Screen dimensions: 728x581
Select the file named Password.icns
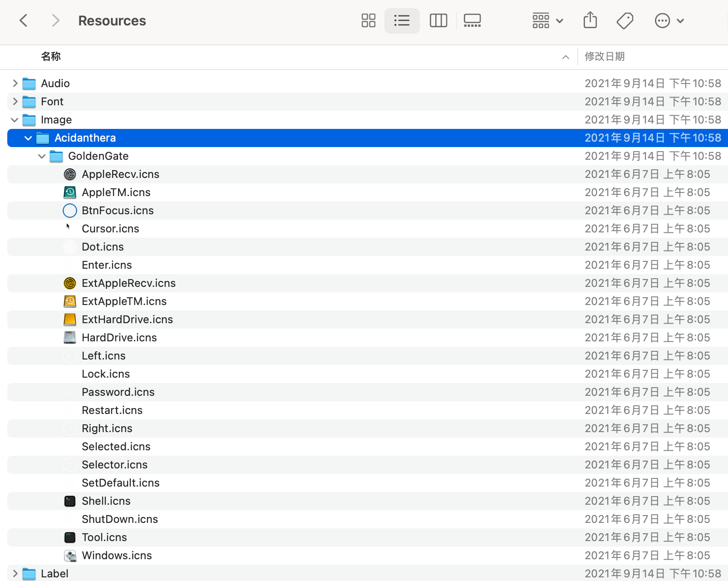[118, 392]
